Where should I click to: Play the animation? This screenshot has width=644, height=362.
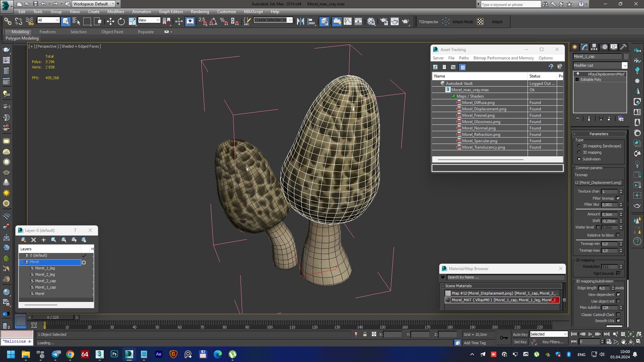590,334
